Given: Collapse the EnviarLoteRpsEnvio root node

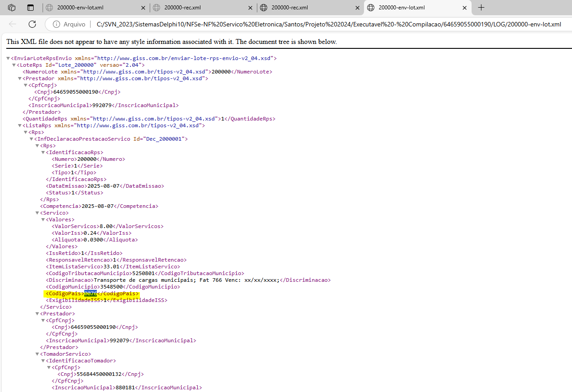Looking at the screenshot, I should click(8, 58).
